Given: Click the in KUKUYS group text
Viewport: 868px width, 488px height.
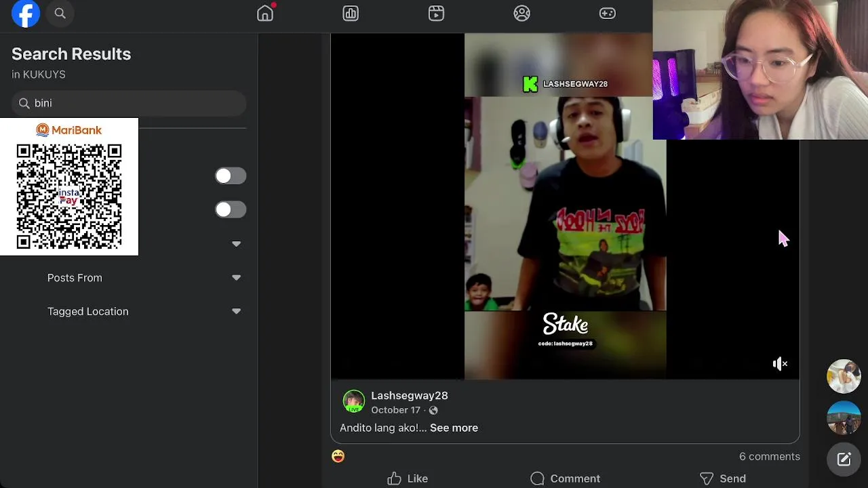Looking at the screenshot, I should [39, 75].
